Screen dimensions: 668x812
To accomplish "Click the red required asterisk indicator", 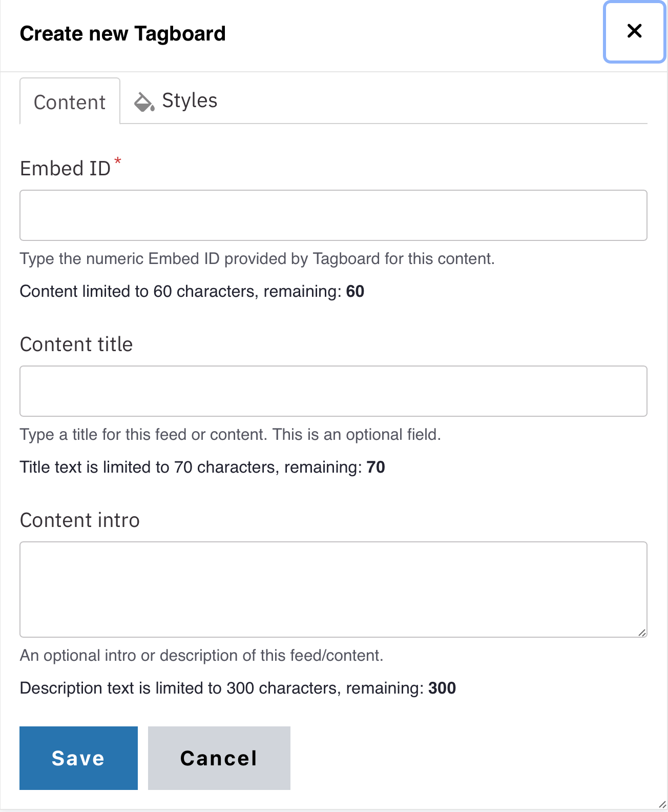I will tap(118, 161).
